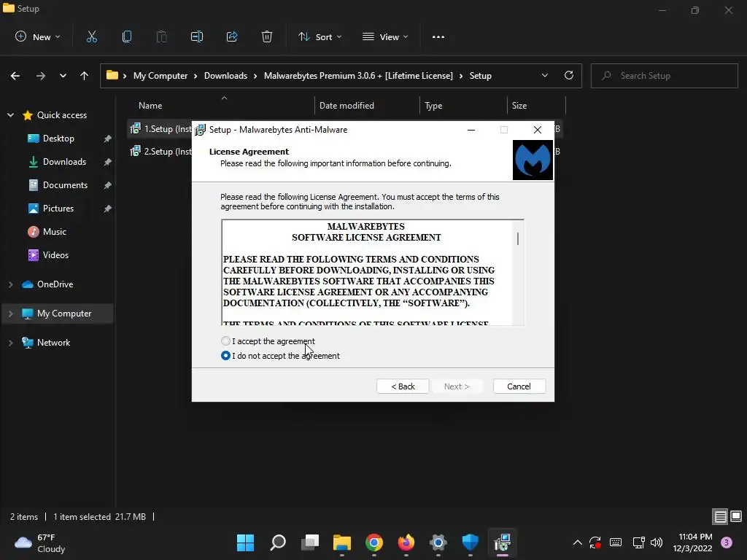Open the See more ellipsis menu
Image resolution: width=747 pixels, height=560 pixels.
click(x=438, y=36)
